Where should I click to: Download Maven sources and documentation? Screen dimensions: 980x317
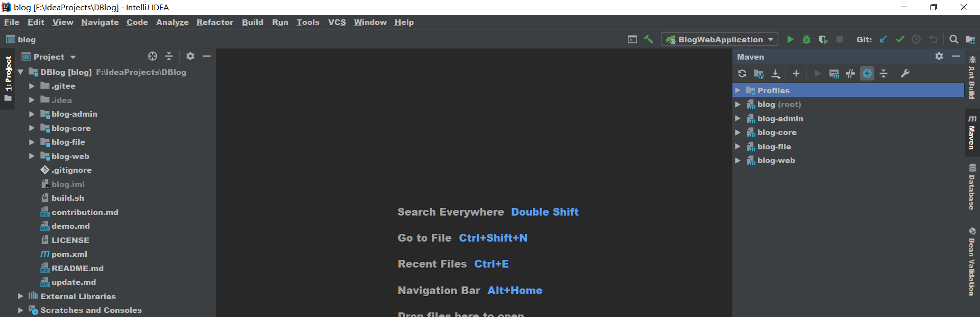coord(776,73)
